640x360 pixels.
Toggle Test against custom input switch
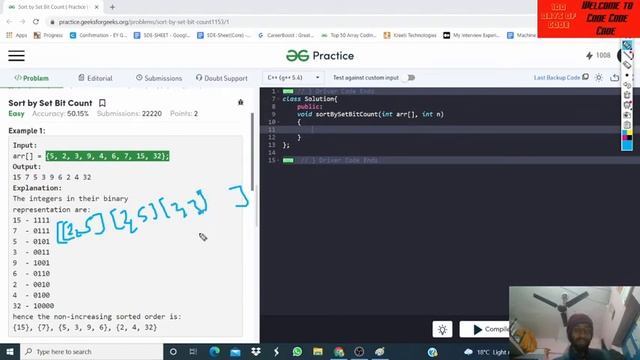point(409,78)
